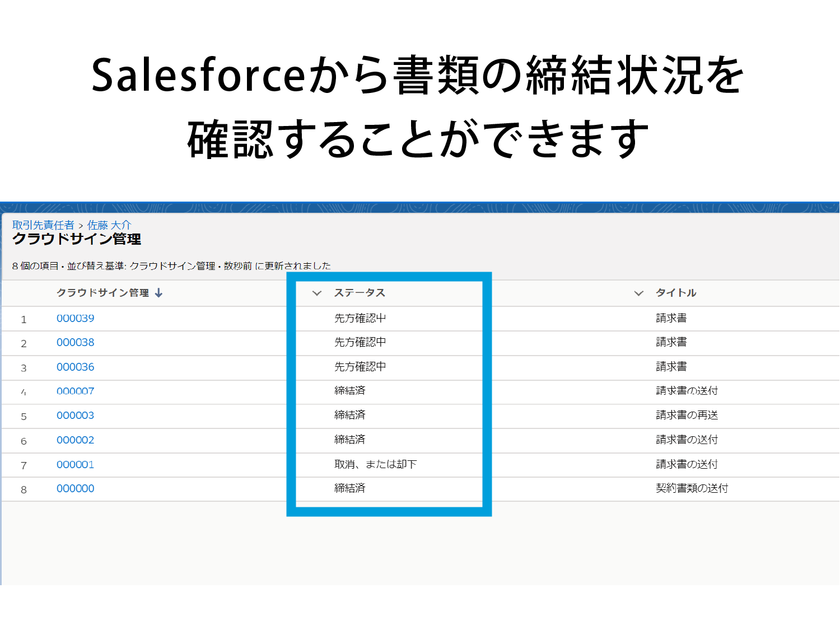Sort by the クラウドサイン管理 column header
Screen dimensions: 840x630
103,293
